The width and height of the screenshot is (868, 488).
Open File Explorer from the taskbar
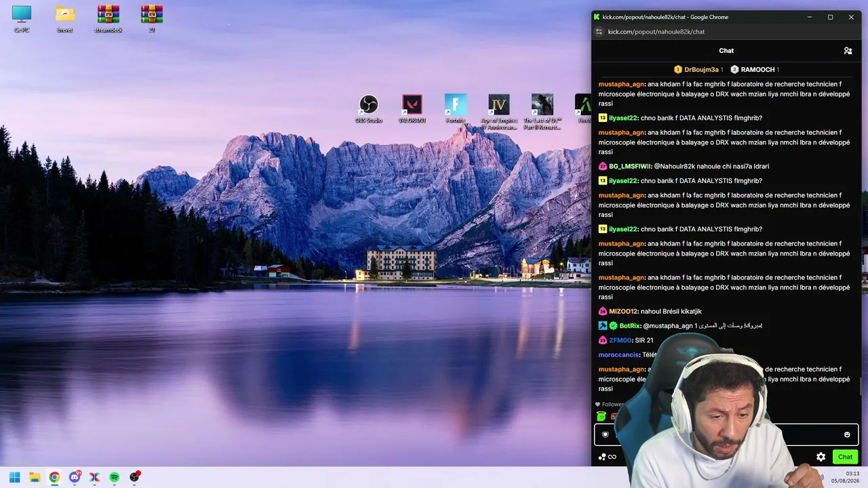pyautogui.click(x=35, y=477)
